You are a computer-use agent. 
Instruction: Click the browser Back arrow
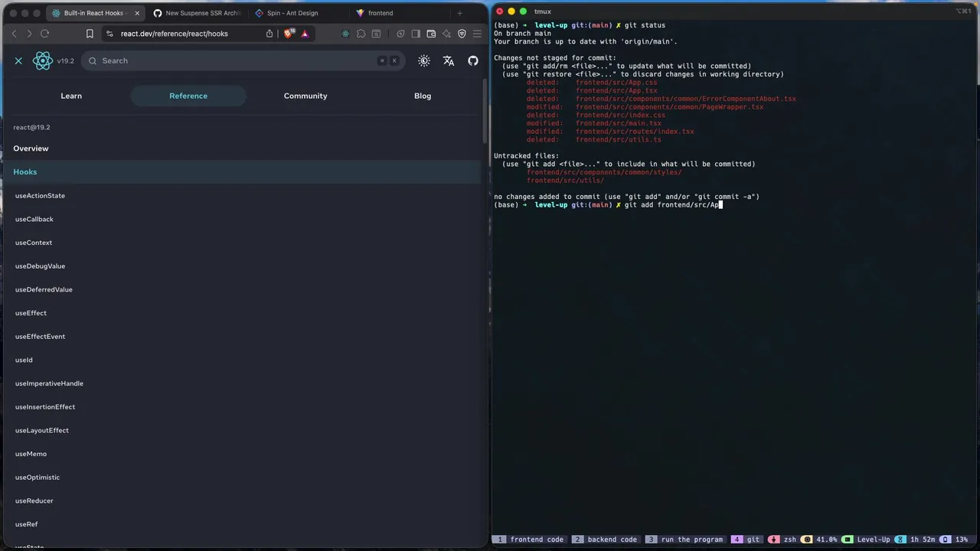(x=14, y=34)
